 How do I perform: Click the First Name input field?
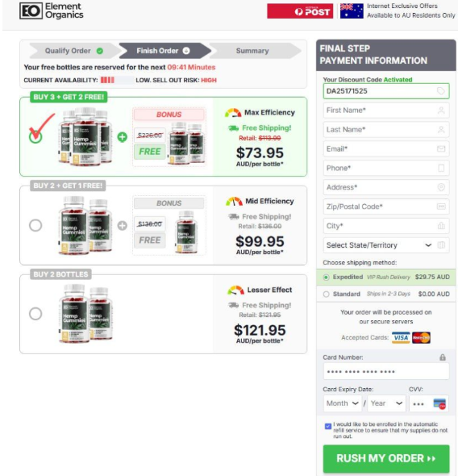[x=385, y=111]
